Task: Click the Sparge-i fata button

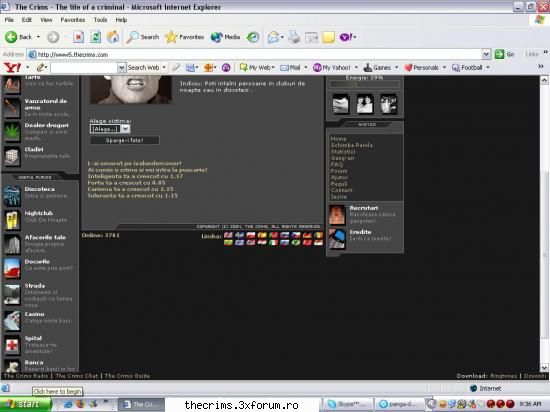Action: pyautogui.click(x=125, y=140)
